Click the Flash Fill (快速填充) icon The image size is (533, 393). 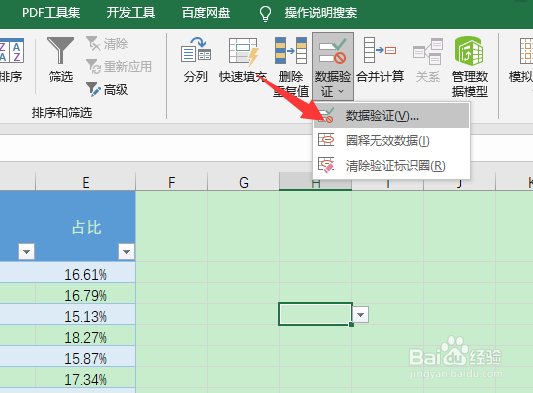[243, 51]
